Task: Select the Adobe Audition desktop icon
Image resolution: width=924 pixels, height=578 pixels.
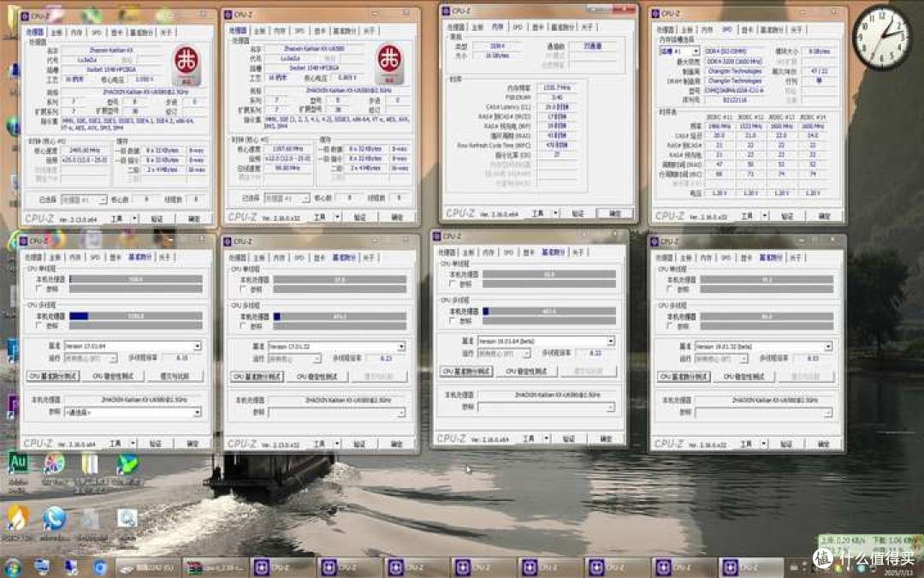Action: (x=18, y=464)
